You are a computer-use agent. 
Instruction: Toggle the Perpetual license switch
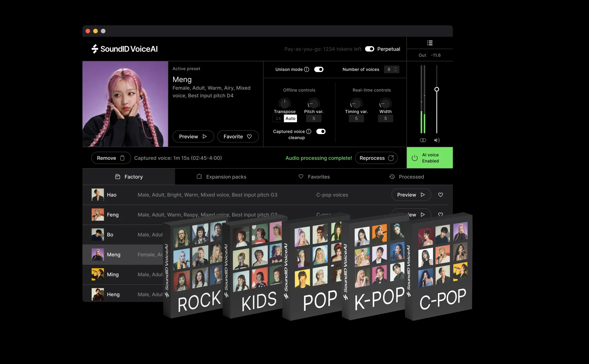pyautogui.click(x=370, y=49)
